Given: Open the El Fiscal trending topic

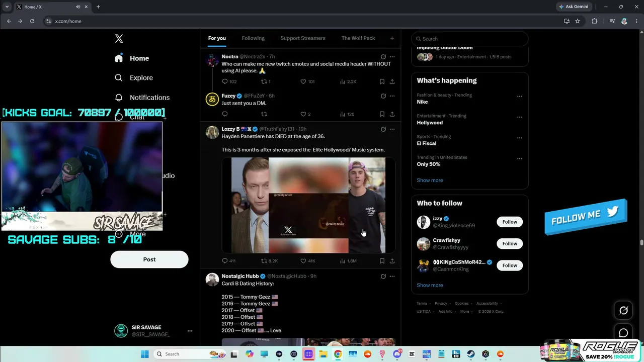Looking at the screenshot, I should point(426,143).
